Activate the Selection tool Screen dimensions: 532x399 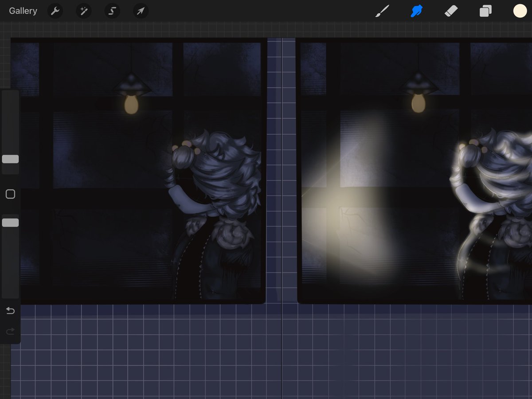point(112,11)
